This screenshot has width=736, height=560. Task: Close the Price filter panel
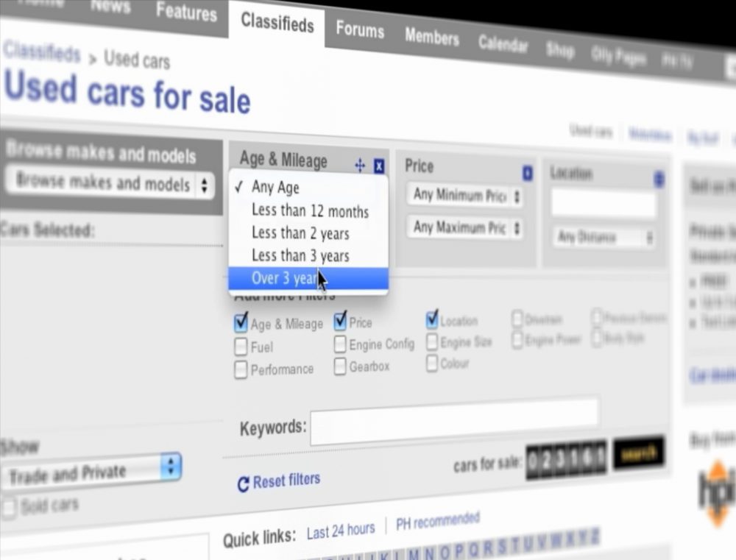[x=528, y=173]
